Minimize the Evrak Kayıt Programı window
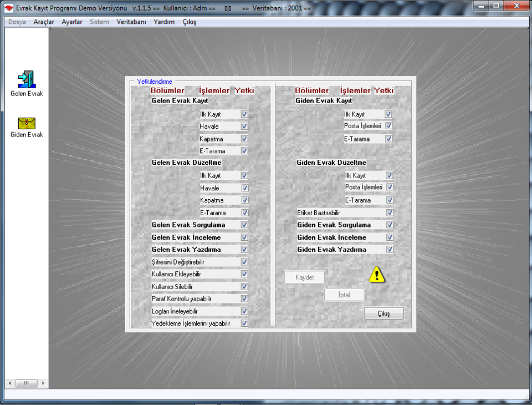532x405 pixels. (x=481, y=6)
